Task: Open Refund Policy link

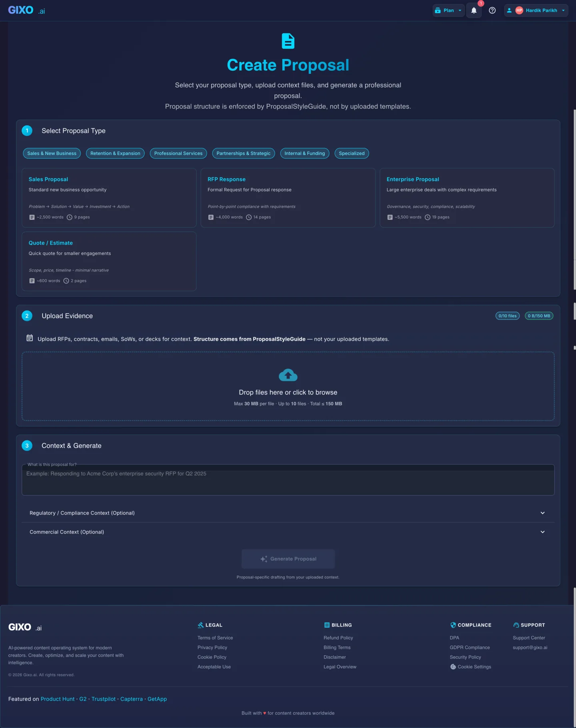Action: [338, 638]
